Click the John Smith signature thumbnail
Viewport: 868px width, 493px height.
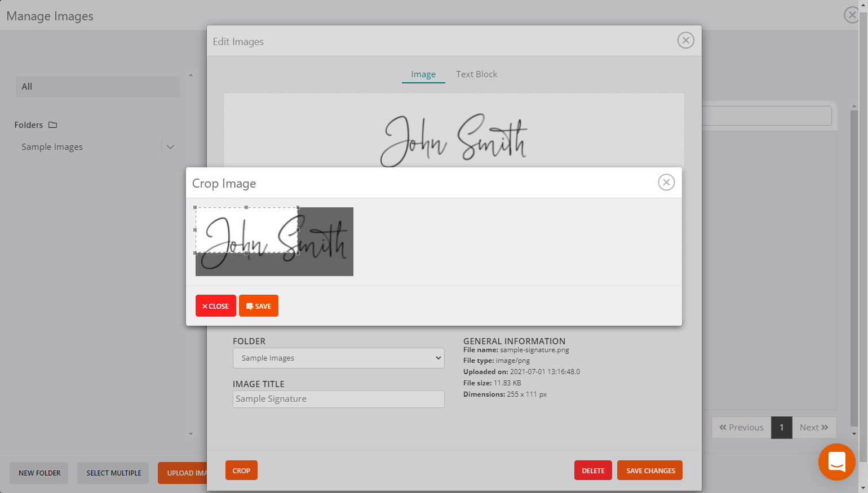274,241
